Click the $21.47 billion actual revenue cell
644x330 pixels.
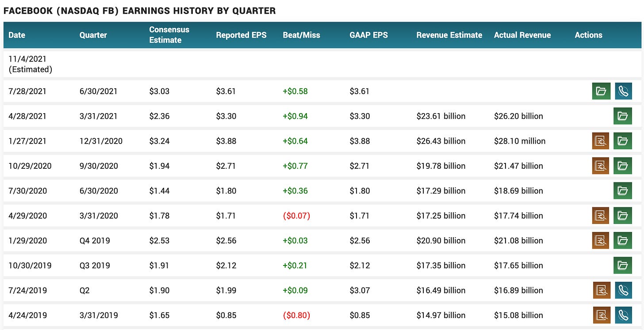518,166
